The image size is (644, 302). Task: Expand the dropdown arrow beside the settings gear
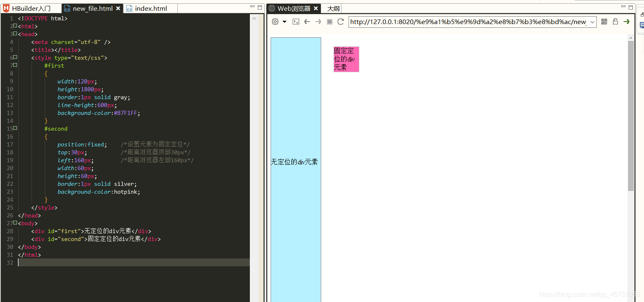pos(284,22)
